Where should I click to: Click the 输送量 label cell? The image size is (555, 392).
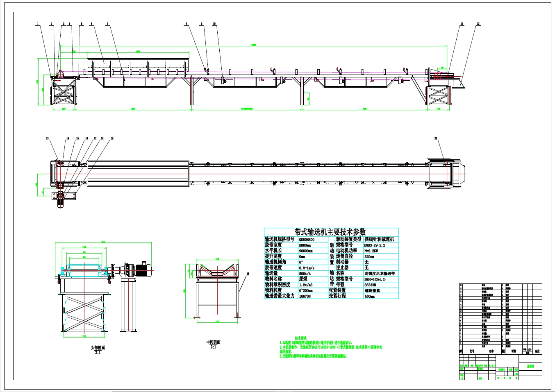[271, 273]
